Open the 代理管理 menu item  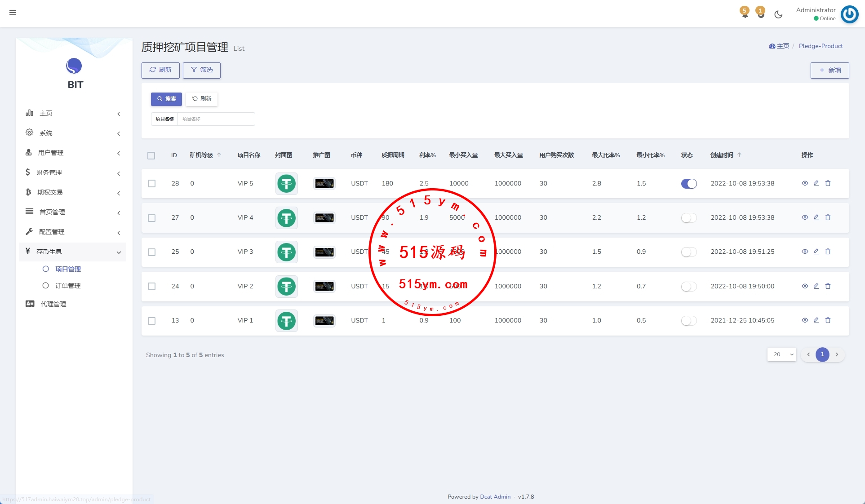pos(53,304)
